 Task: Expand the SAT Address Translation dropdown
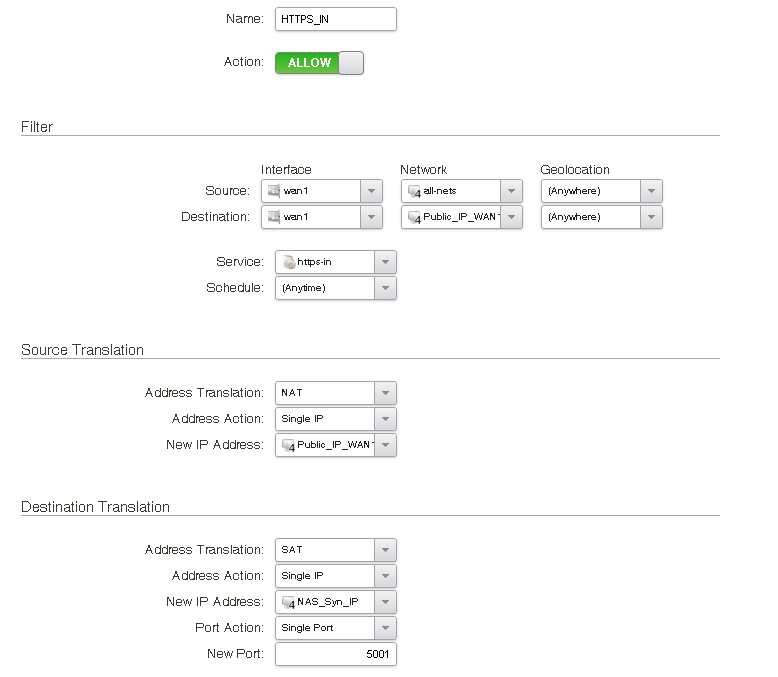coord(385,550)
